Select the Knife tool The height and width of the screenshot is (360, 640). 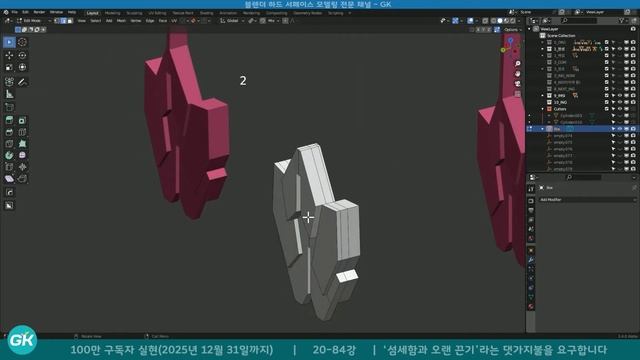coord(9,144)
